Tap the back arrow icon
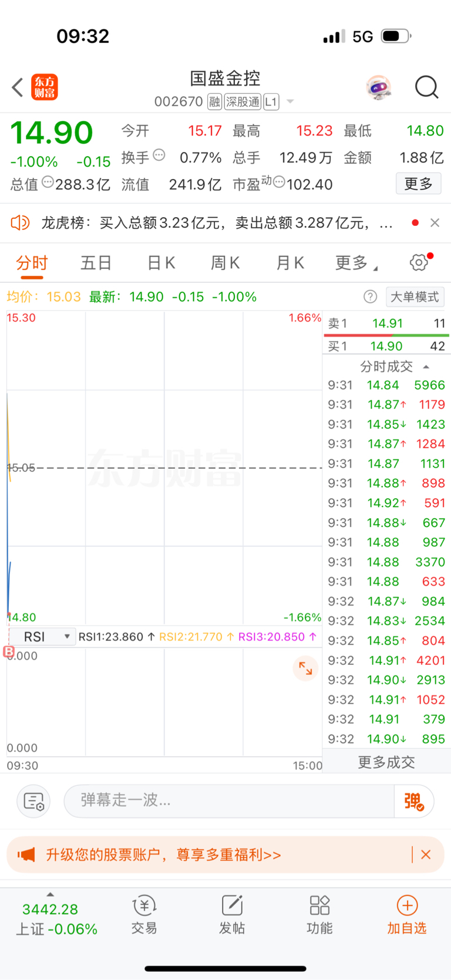The height and width of the screenshot is (980, 451). [x=18, y=87]
